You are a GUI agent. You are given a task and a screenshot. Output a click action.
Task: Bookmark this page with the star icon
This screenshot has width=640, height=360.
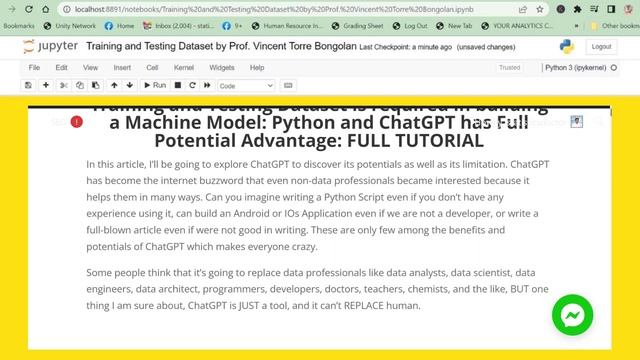coord(540,9)
